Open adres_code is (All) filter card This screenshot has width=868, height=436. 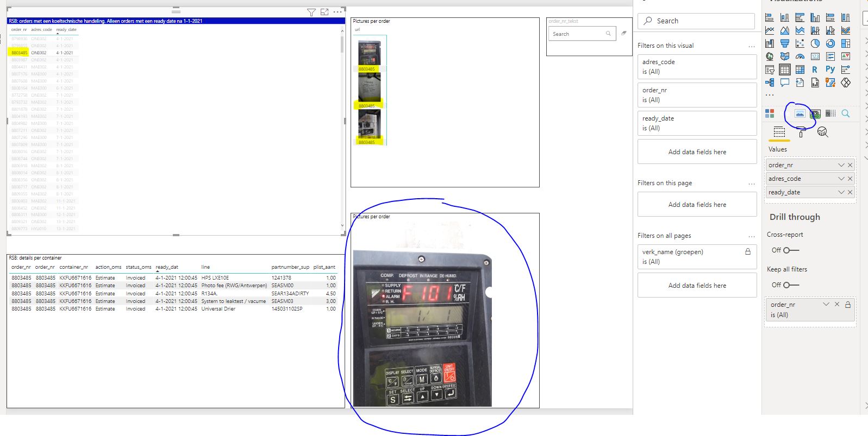coord(697,66)
